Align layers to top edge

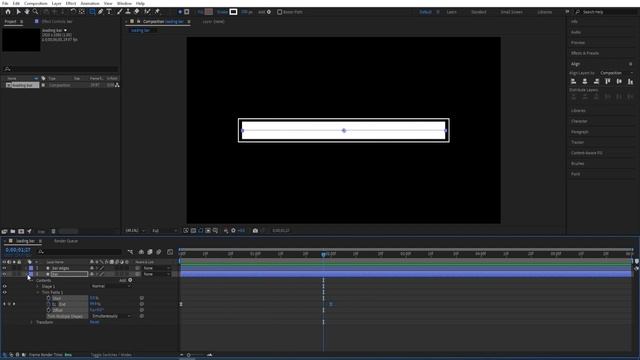click(608, 82)
